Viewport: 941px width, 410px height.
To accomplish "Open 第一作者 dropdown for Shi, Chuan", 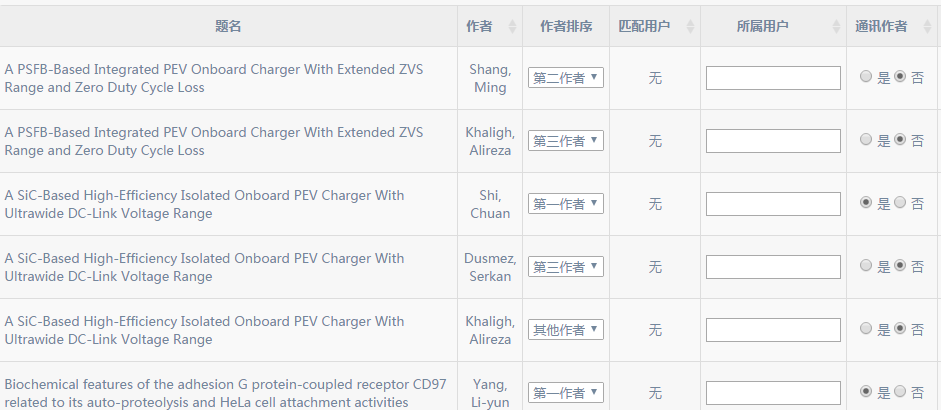I will click(565, 203).
